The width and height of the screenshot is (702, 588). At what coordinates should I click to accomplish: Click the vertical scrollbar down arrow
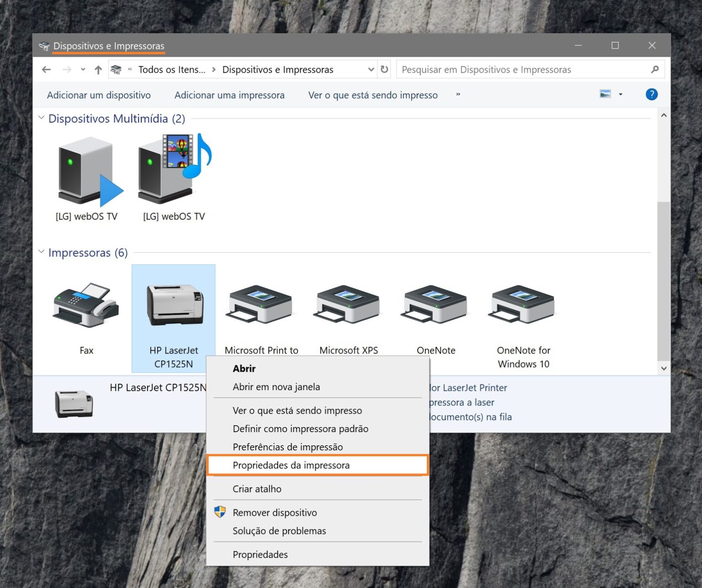[x=664, y=368]
